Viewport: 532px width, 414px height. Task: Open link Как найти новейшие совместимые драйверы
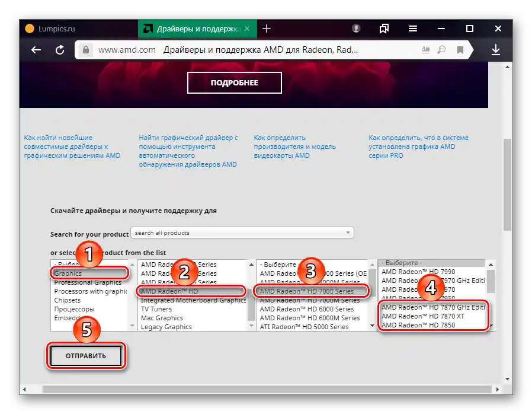72,147
